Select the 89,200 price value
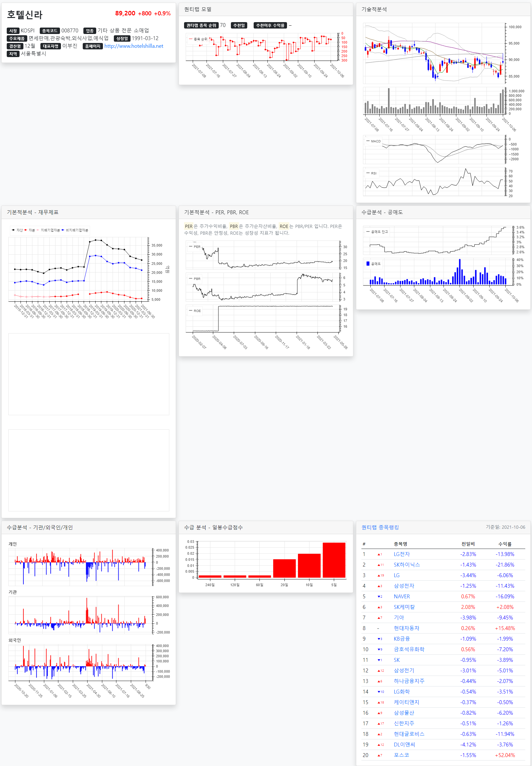Viewport: 532px width, 766px height. (x=125, y=13)
